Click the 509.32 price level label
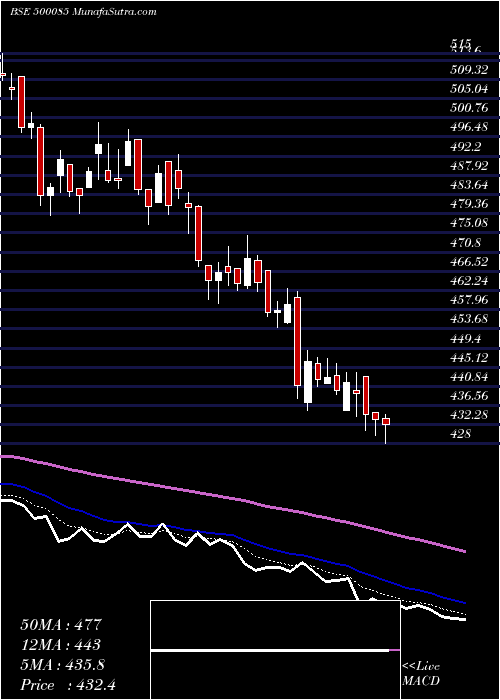 469,70
